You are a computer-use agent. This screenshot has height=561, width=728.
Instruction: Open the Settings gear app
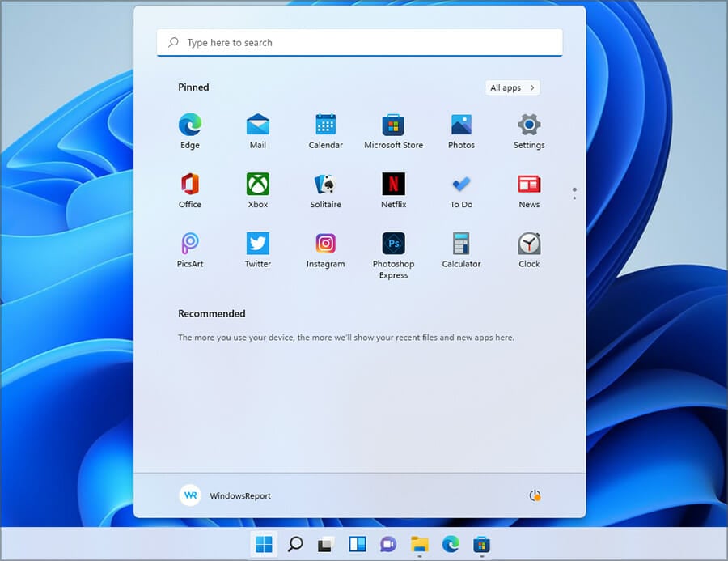coord(529,131)
